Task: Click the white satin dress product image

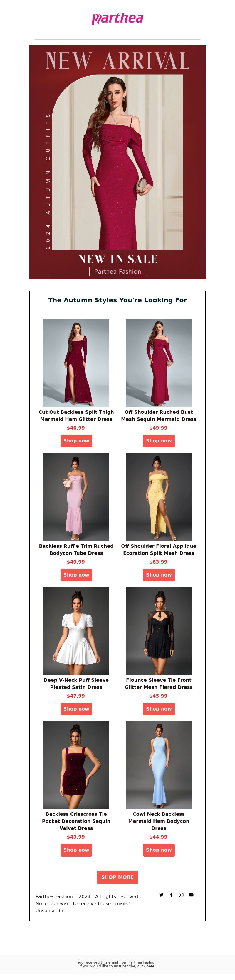Action: tap(76, 631)
